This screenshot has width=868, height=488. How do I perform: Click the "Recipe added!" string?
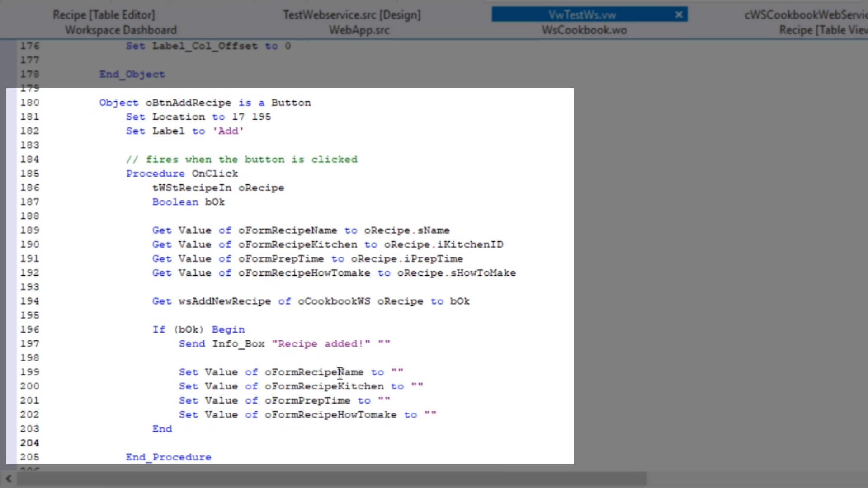(321, 344)
